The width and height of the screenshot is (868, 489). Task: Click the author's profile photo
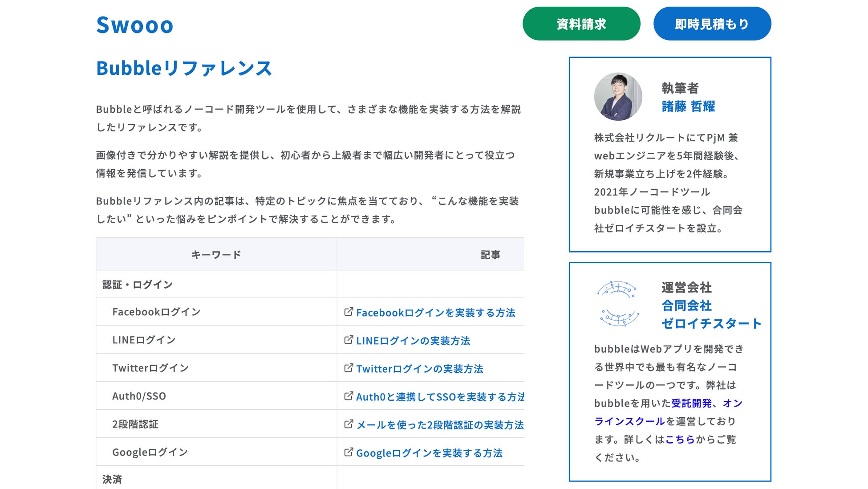(618, 97)
